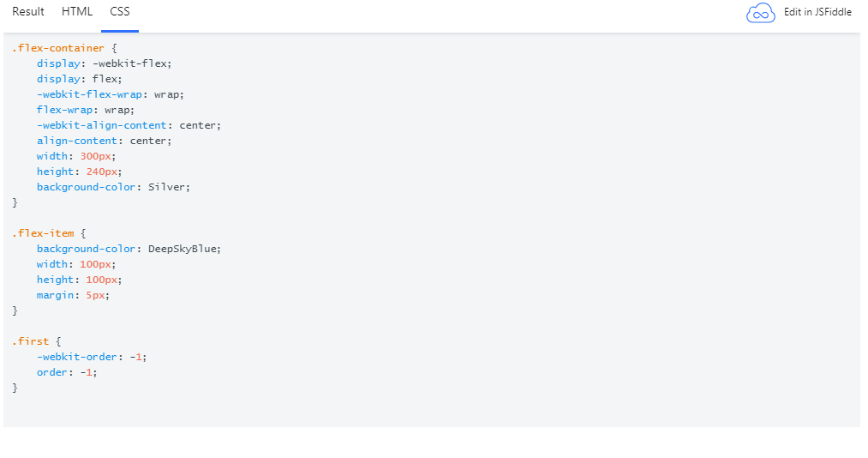Click the -webkit-flex-wrap property name
This screenshot has width=868, height=458.
coord(89,94)
